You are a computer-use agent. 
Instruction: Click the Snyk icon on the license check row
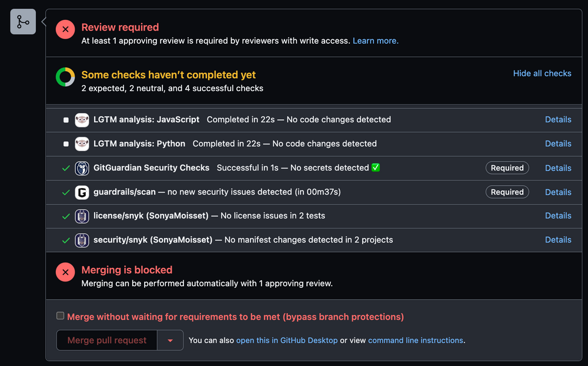(82, 216)
